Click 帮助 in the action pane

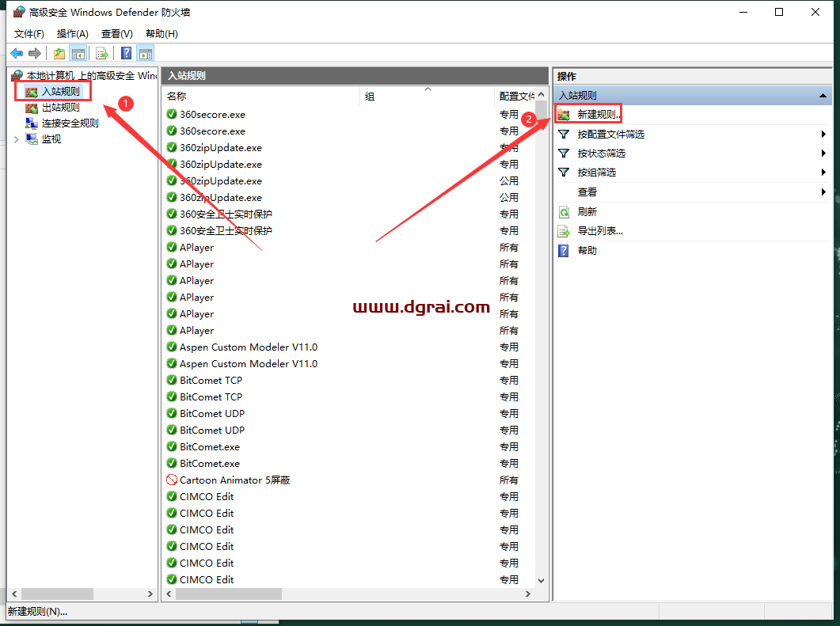pyautogui.click(x=587, y=251)
